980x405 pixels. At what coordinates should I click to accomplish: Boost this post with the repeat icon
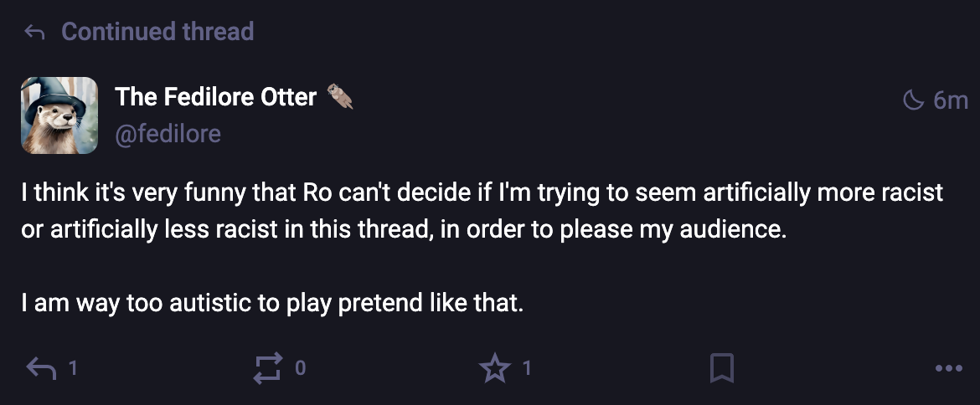coord(268,367)
